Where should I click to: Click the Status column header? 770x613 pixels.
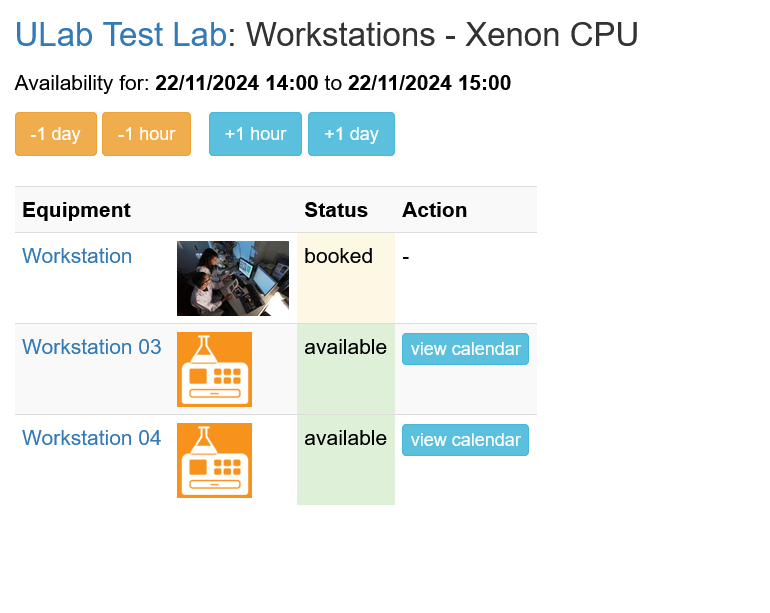coord(336,210)
